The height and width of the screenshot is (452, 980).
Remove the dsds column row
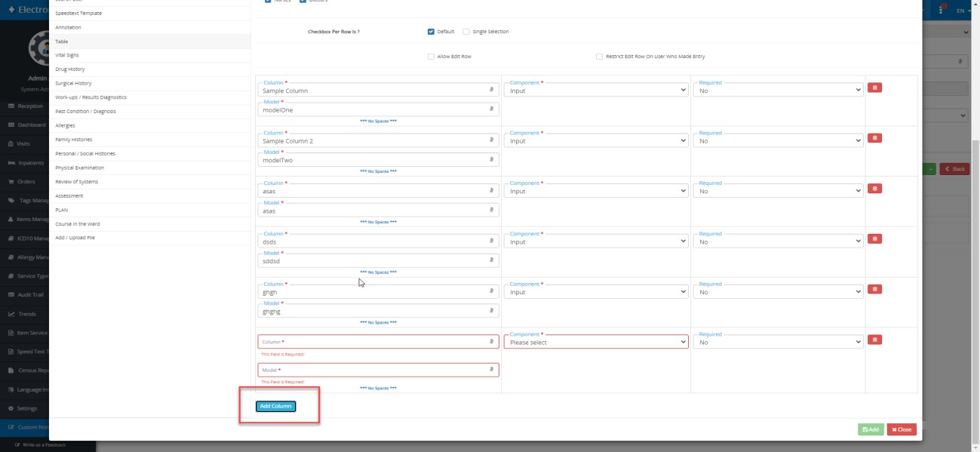click(x=874, y=238)
